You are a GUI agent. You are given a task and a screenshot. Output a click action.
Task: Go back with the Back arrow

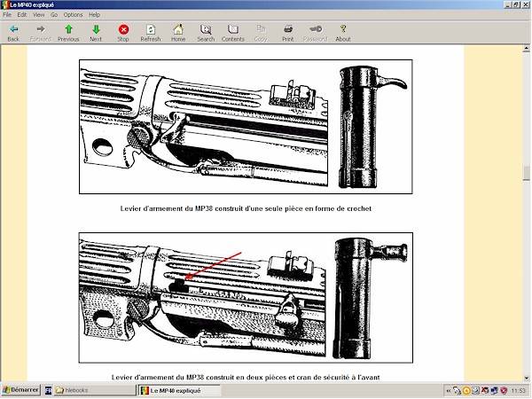[13, 33]
